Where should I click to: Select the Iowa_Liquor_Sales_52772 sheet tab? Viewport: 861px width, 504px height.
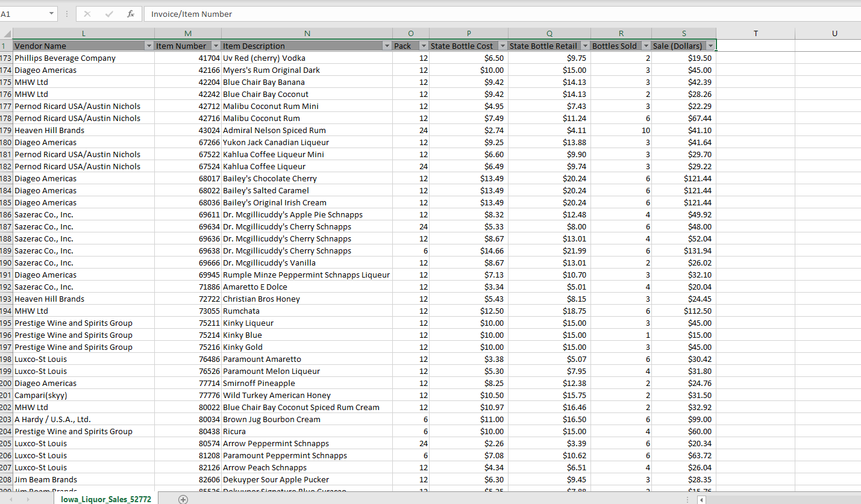(106, 499)
